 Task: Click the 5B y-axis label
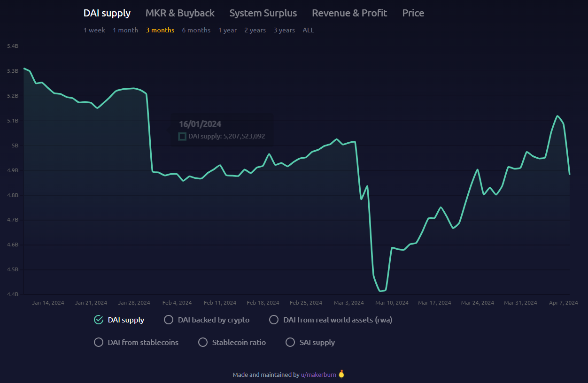click(15, 146)
